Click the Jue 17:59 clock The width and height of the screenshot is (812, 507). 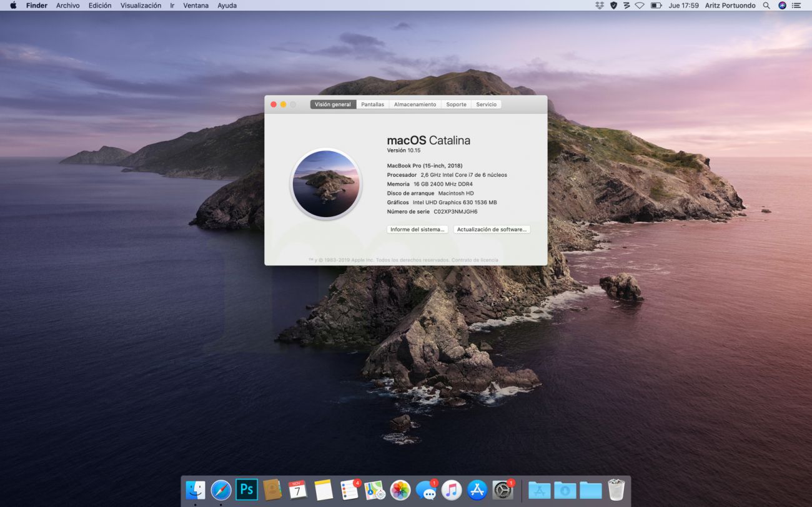[x=683, y=6]
